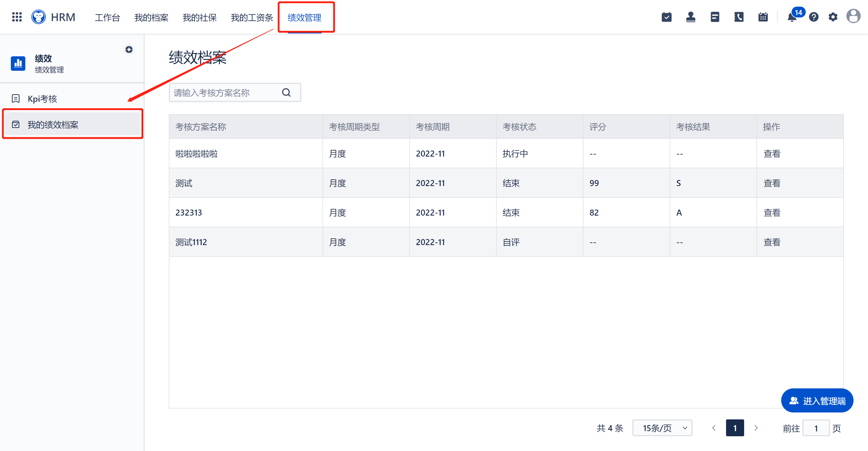
Task: Open 我的绩效档案 in sidebar
Action: coord(72,125)
